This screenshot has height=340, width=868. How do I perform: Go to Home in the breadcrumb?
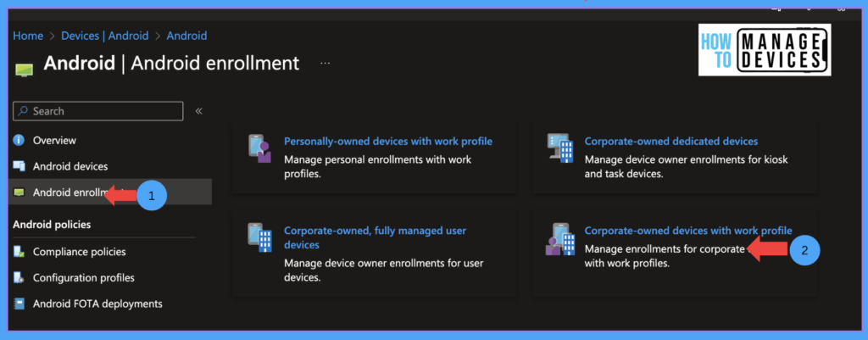28,36
